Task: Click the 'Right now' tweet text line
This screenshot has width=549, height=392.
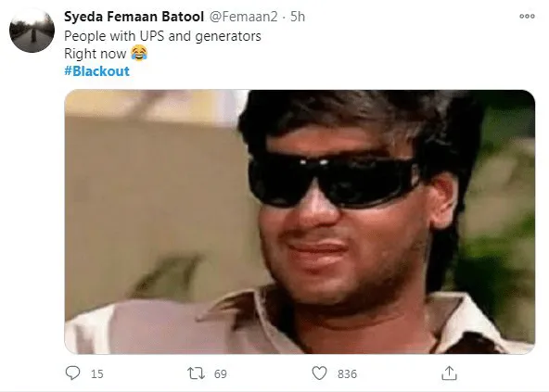Action: click(95, 54)
